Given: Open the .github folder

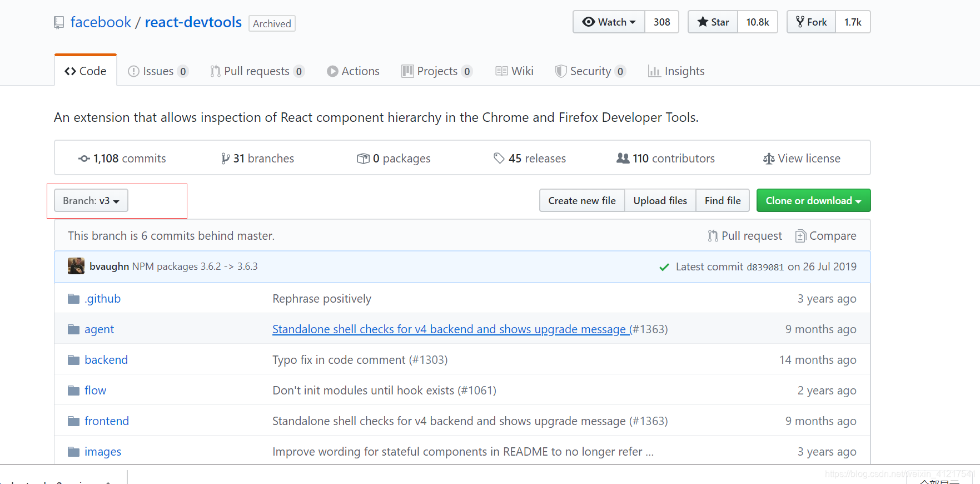Looking at the screenshot, I should click(102, 299).
